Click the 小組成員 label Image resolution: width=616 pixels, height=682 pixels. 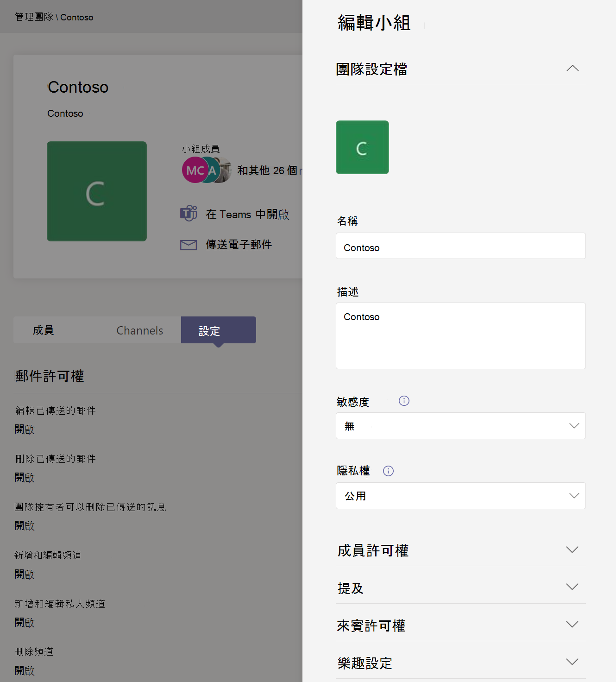[x=201, y=149]
